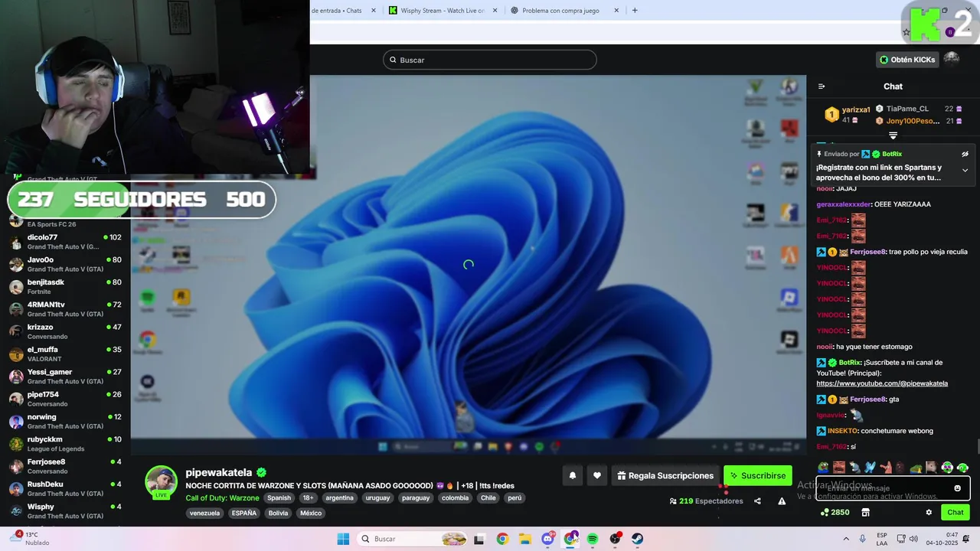Follow channel with the heart icon

(x=597, y=476)
